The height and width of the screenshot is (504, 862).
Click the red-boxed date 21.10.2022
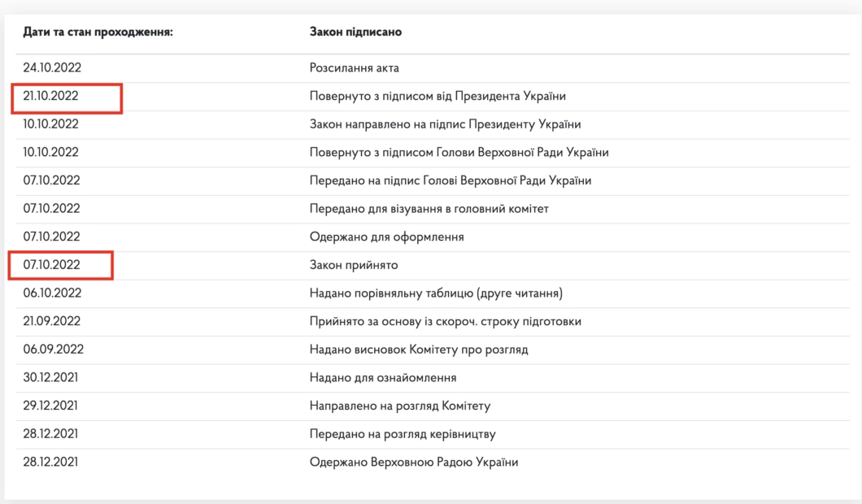(51, 96)
